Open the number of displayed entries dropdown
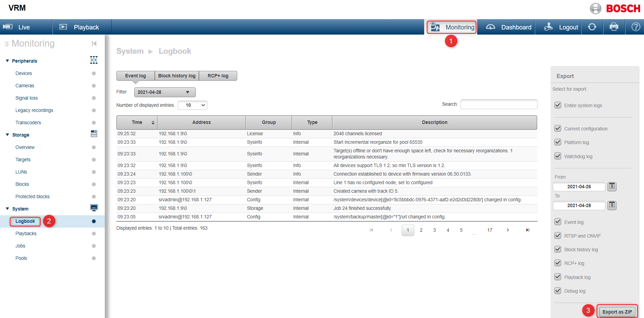 [192, 105]
